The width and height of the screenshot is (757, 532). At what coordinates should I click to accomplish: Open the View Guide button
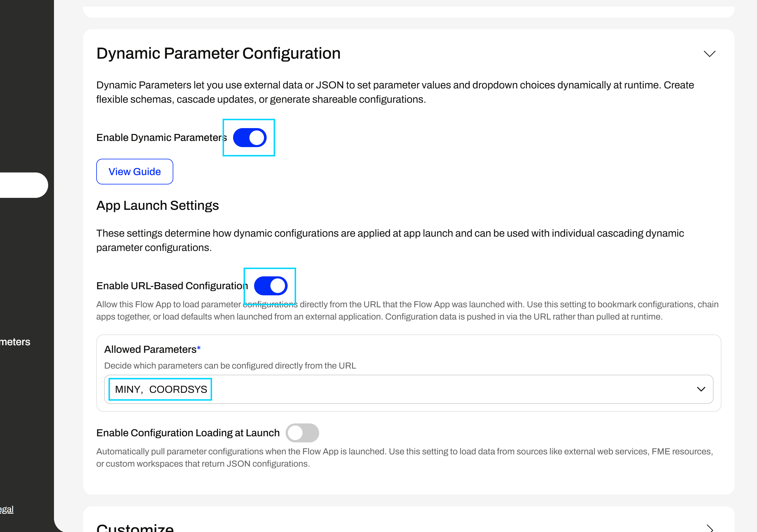[134, 172]
